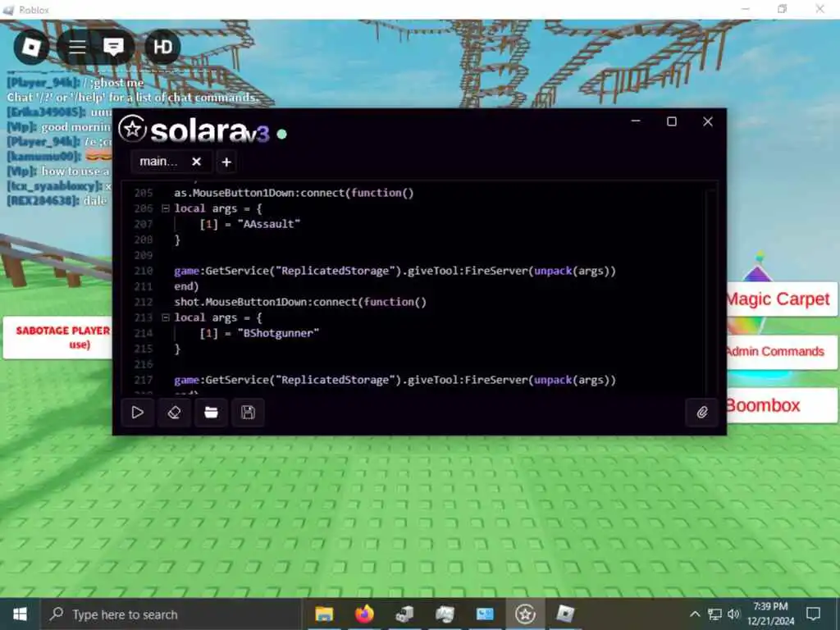Image resolution: width=840 pixels, height=630 pixels.
Task: Open the blue monitor taskbar app
Action: click(485, 614)
